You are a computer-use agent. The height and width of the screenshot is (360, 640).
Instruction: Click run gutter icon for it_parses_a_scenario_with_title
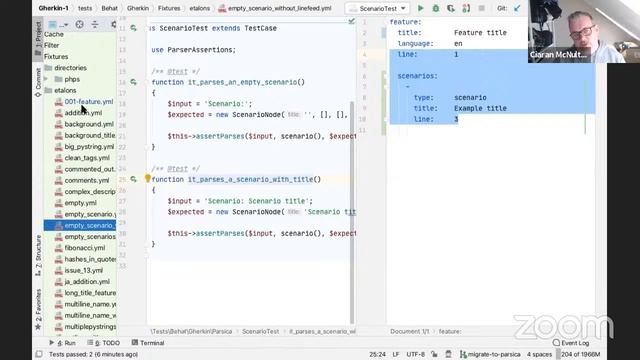[x=133, y=179]
